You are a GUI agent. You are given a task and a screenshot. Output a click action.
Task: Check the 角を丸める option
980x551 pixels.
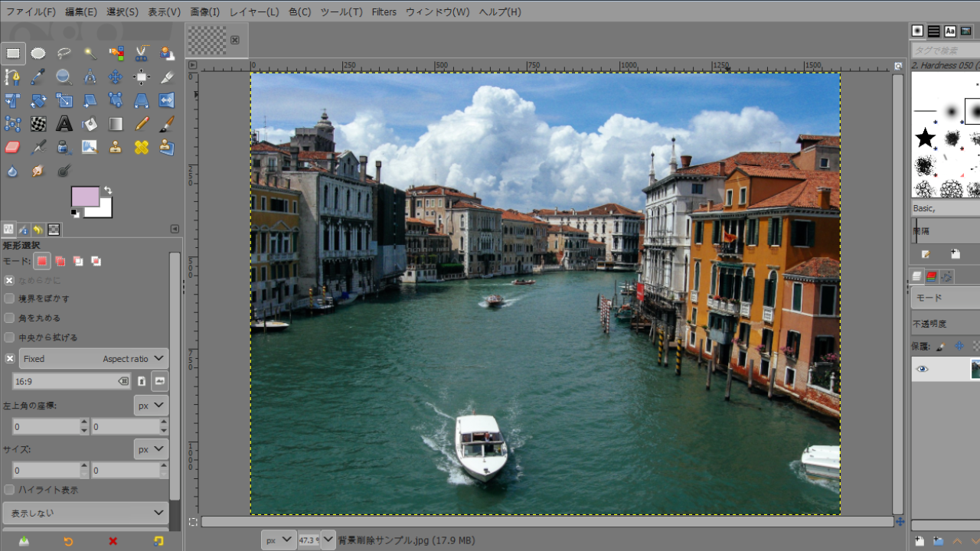point(8,316)
